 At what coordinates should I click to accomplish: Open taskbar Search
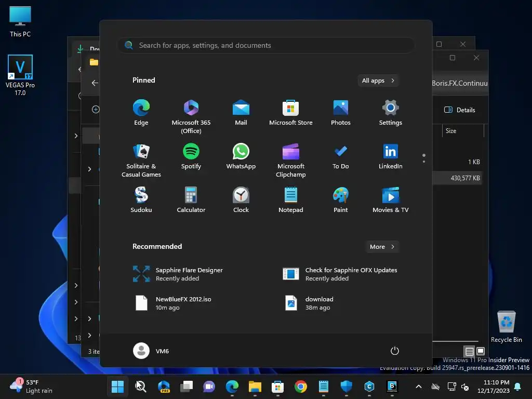click(141, 387)
